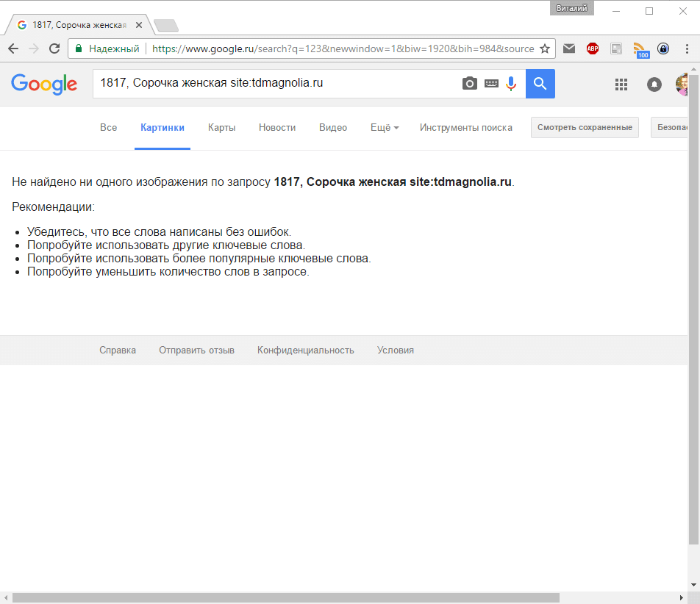Viewport: 700px width, 604px height.
Task: Open the on-screen keyboard icon
Action: 491,84
